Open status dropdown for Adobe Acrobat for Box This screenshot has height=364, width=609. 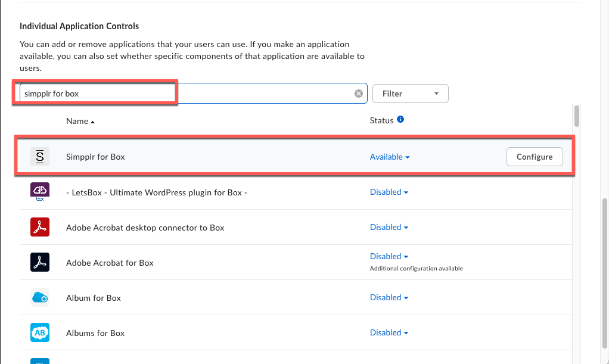(389, 257)
